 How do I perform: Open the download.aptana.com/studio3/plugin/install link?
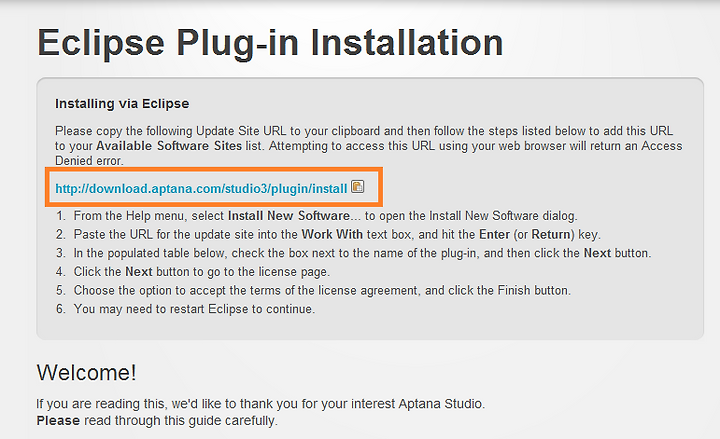[201, 189]
